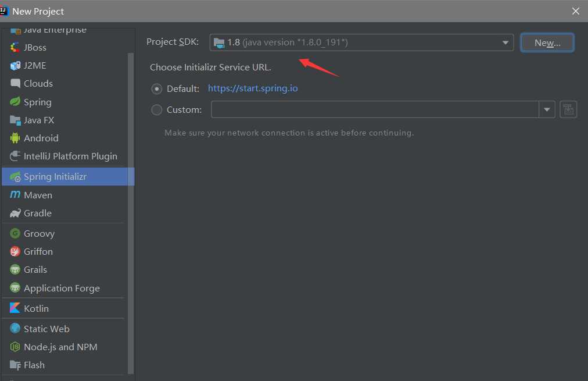The height and width of the screenshot is (381, 588).
Task: Select J2ME project type
Action: [65, 66]
